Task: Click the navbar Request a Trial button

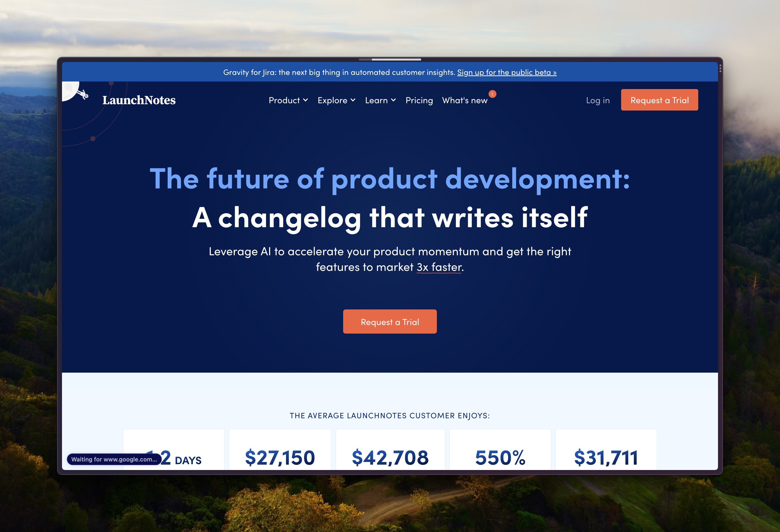Action: point(660,100)
